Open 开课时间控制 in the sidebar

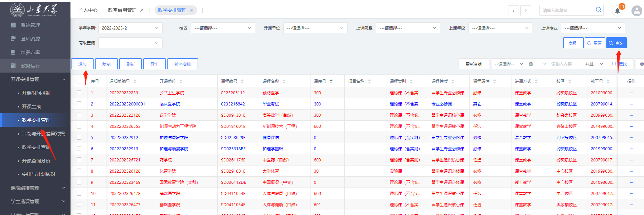tap(36, 93)
